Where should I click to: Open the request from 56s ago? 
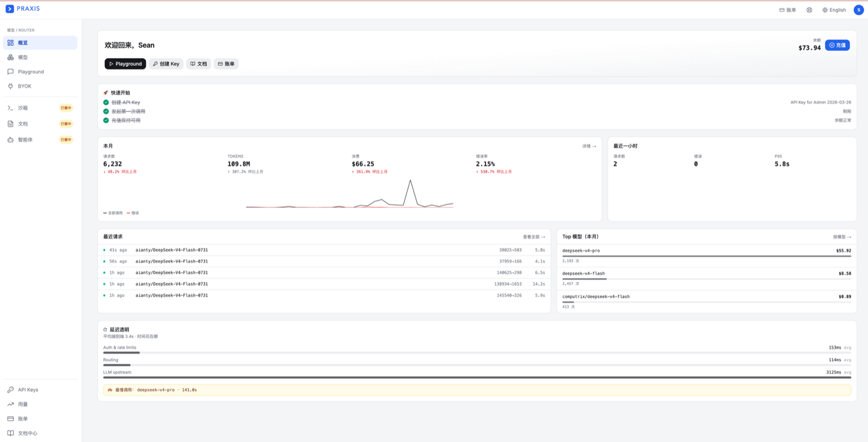(x=324, y=262)
